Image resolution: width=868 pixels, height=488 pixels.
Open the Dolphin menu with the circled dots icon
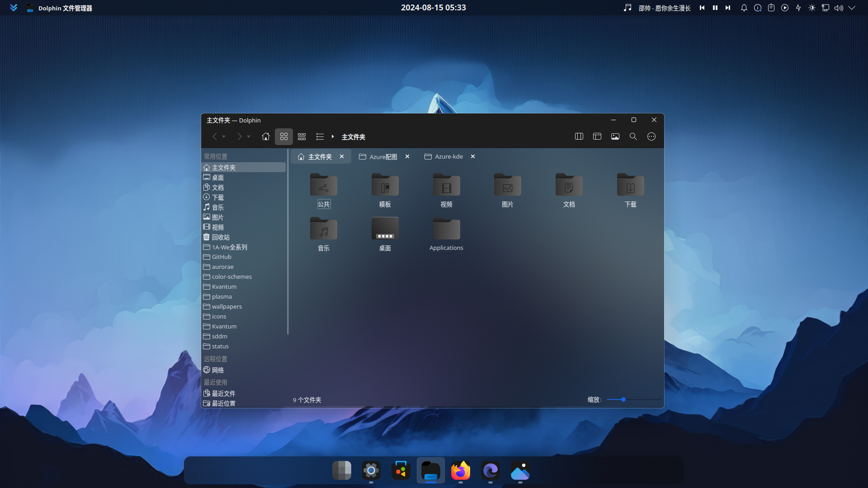(651, 136)
